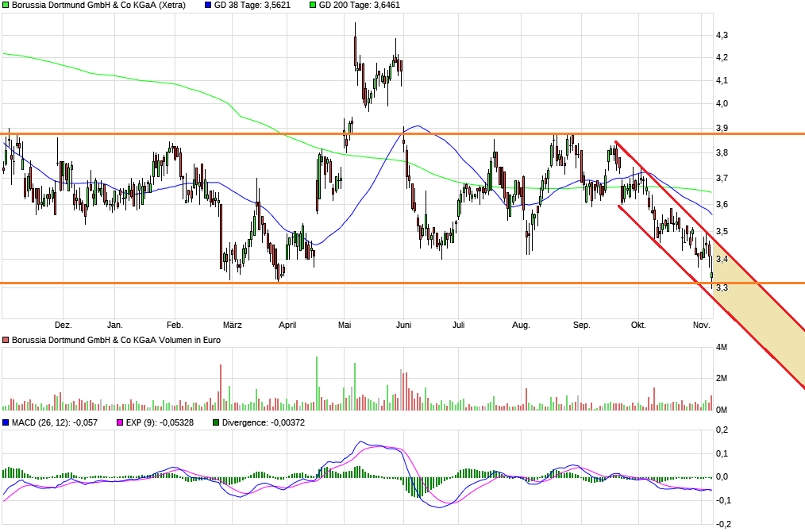805x532 pixels.
Task: Click the 'Mai' month axis label
Action: pyautogui.click(x=345, y=325)
